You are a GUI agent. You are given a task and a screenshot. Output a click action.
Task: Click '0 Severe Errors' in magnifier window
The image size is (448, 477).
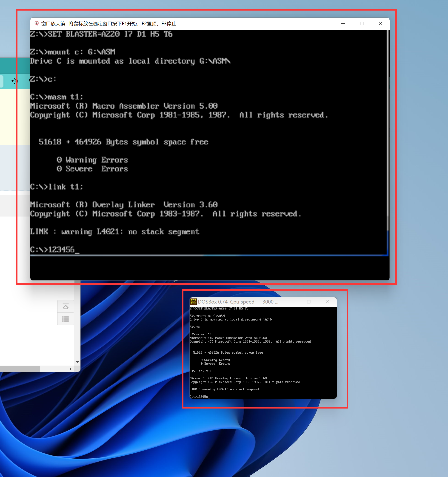click(x=92, y=169)
